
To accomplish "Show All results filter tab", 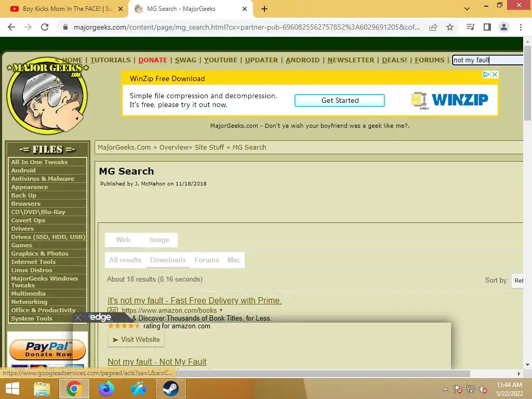I will (125, 260).
